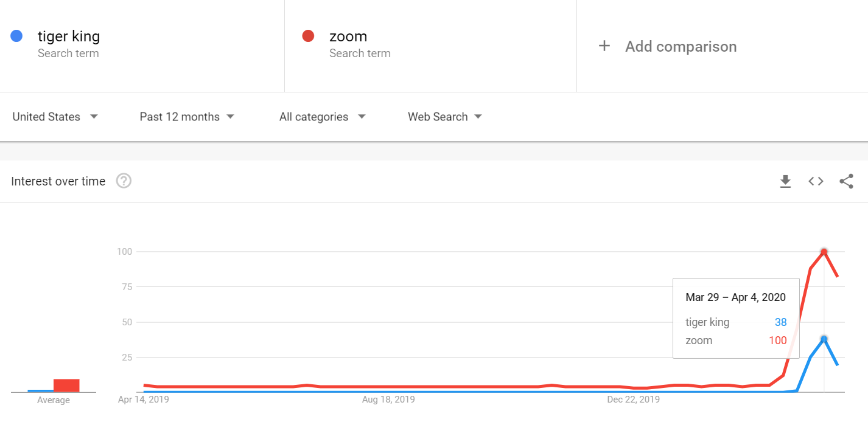
Task: Edit the tiger king search term
Action: (x=69, y=36)
